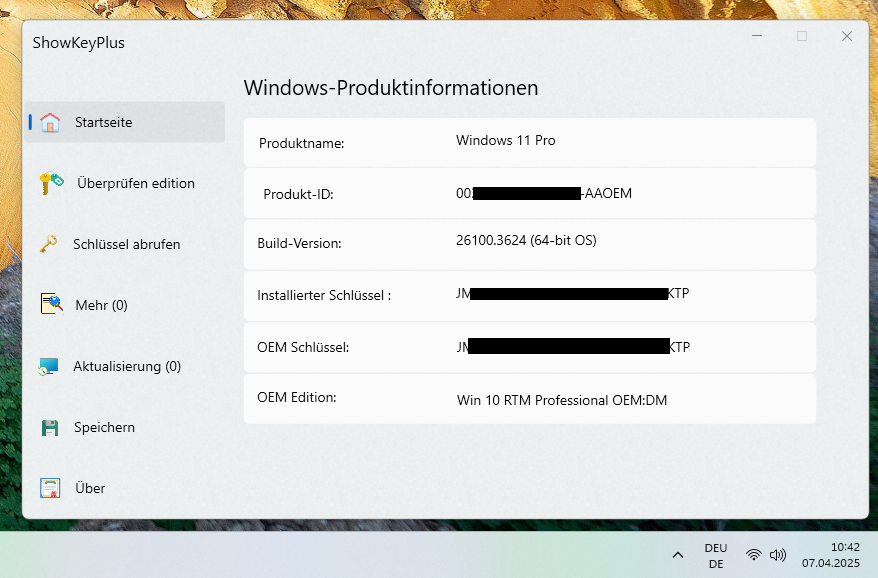Click the certificate icon beside Über

[x=50, y=488]
